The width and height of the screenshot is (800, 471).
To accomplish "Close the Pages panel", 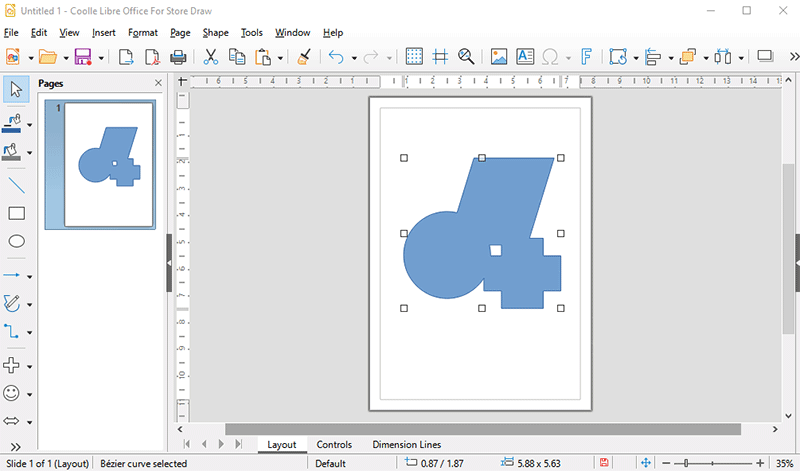I will tap(158, 84).
